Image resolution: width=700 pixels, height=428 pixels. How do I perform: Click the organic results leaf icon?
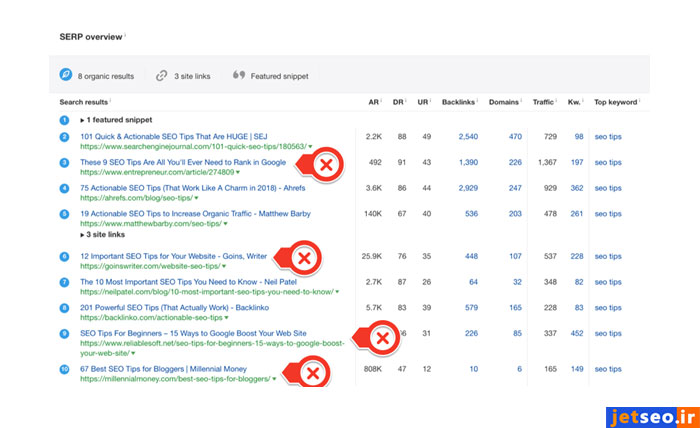[x=66, y=75]
